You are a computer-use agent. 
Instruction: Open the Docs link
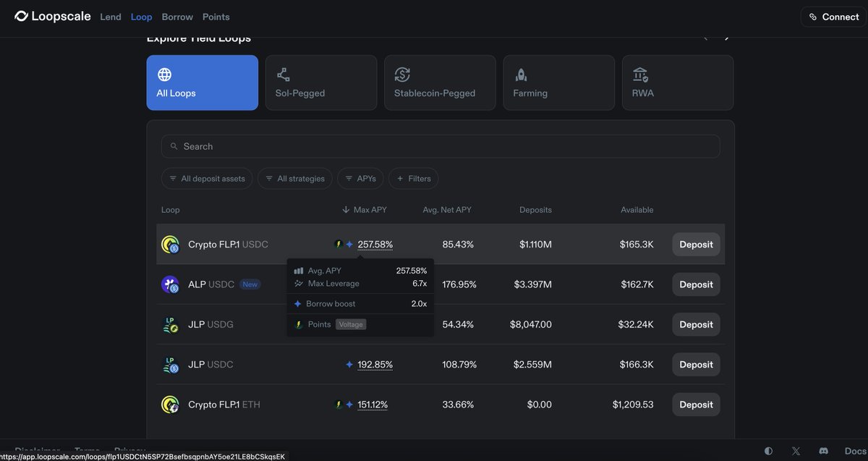pyautogui.click(x=854, y=451)
